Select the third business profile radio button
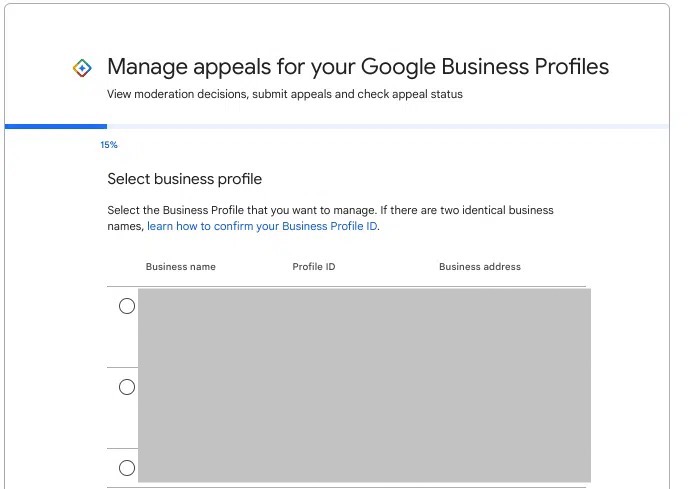Screen dimensions: 696x489 [127, 467]
